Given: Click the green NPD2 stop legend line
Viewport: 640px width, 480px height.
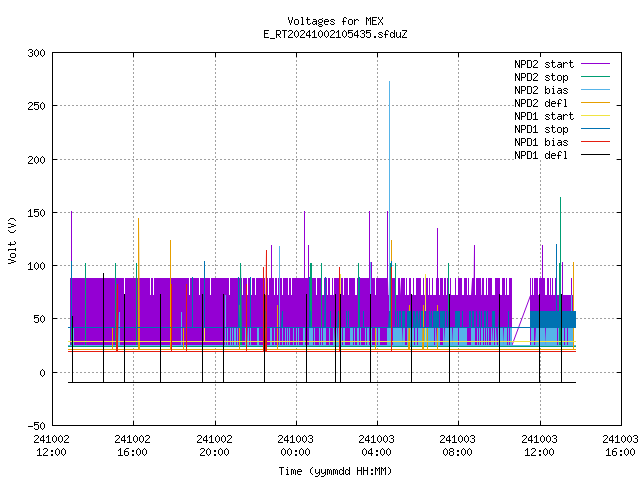Looking at the screenshot, I should tap(595, 77).
